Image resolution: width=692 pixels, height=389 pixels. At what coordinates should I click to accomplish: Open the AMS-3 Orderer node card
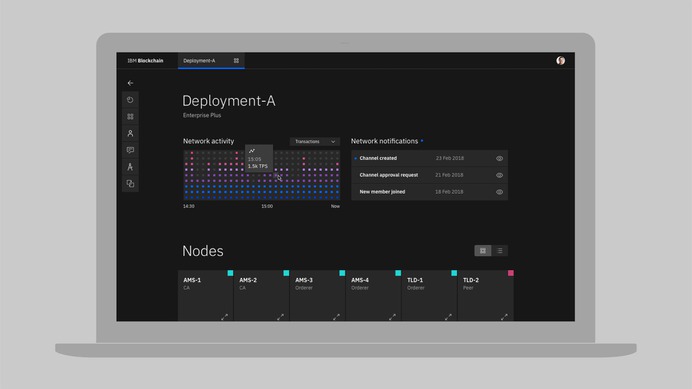pyautogui.click(x=317, y=295)
